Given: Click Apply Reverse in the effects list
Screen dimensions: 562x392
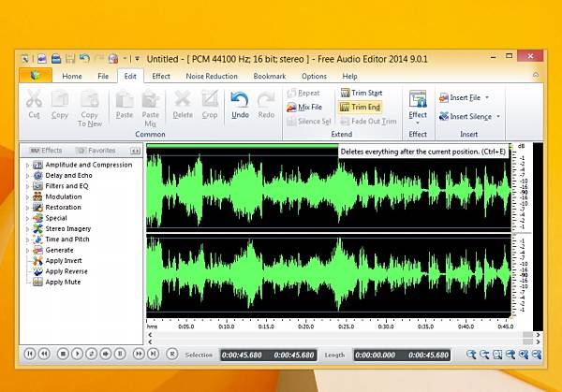Looking at the screenshot, I should coord(67,271).
